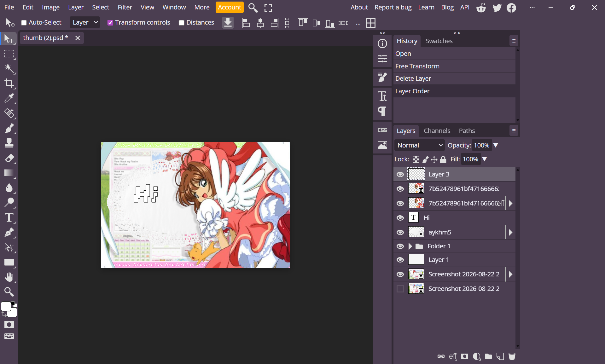Switch to the Channels tab

coord(437,131)
